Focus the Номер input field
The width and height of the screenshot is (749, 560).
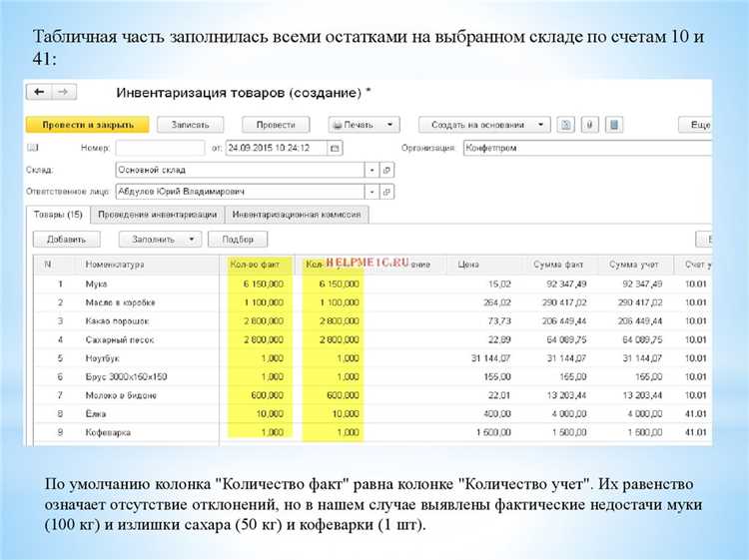pyautogui.click(x=160, y=148)
